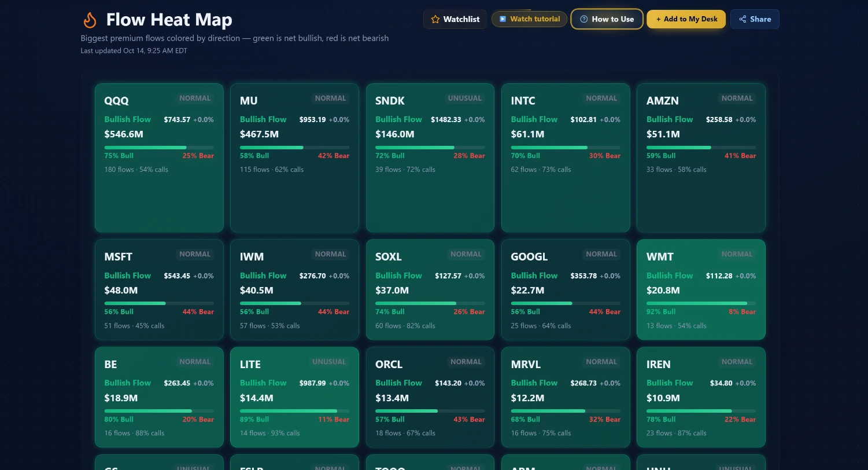Open the QQQ flow card

click(x=159, y=158)
